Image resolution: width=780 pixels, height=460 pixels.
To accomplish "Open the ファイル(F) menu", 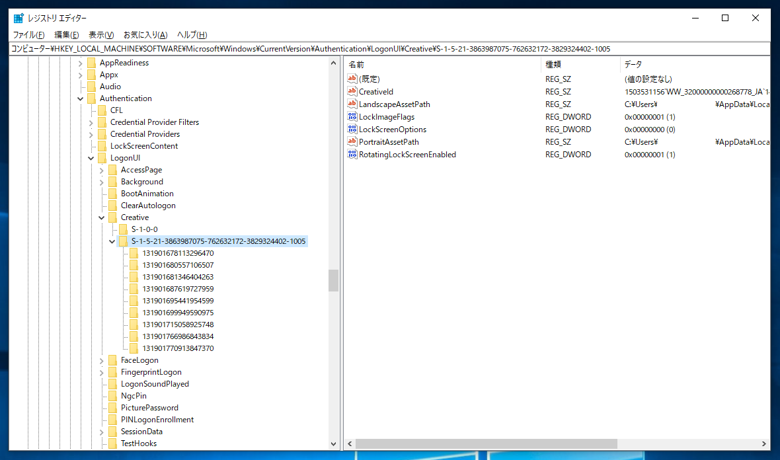I will 28,35.
